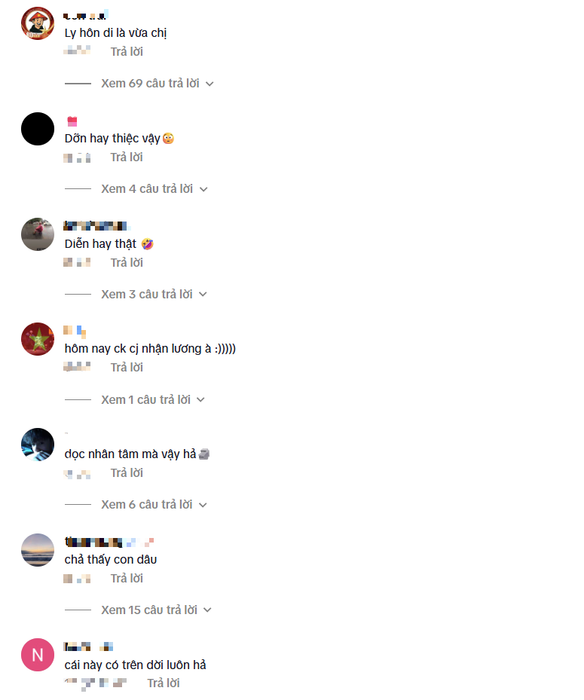Screen dimensions: 584x700
Task: Open pink 'N' avatar of last commenter
Action: pos(38,655)
